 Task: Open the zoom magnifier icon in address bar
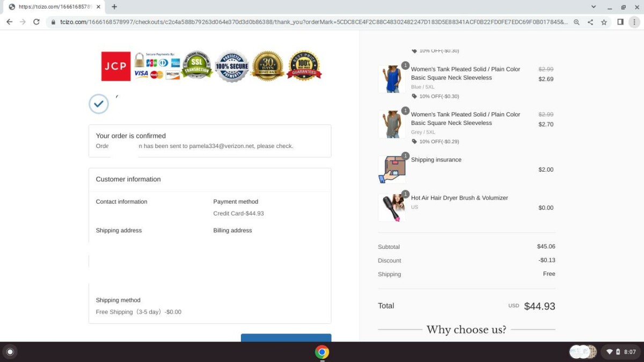point(576,22)
